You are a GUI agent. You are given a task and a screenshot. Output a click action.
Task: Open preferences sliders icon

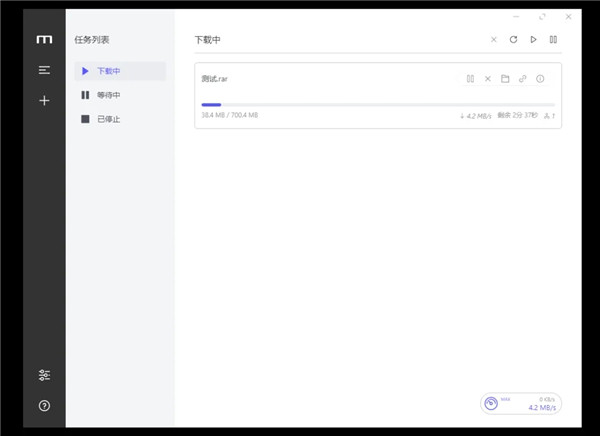(x=44, y=375)
